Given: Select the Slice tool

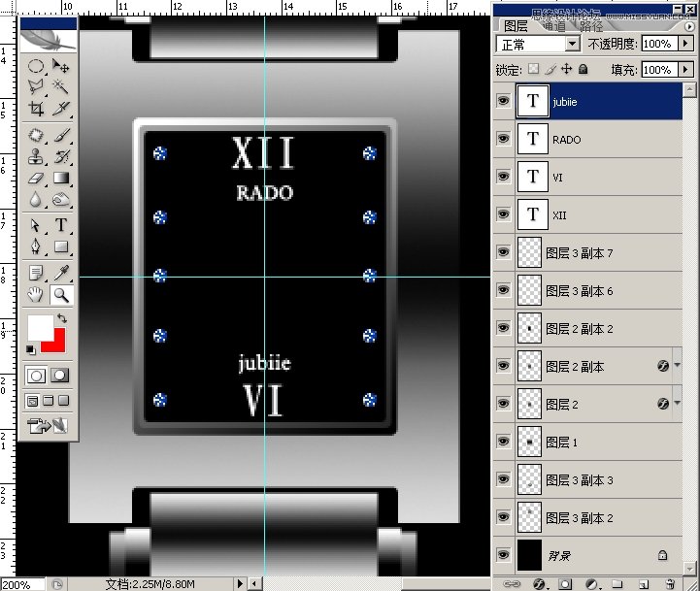Looking at the screenshot, I should 61,108.
